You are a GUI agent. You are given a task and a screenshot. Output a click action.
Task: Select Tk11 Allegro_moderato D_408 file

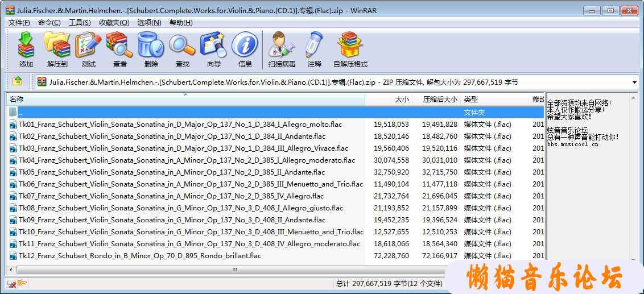coord(275,244)
